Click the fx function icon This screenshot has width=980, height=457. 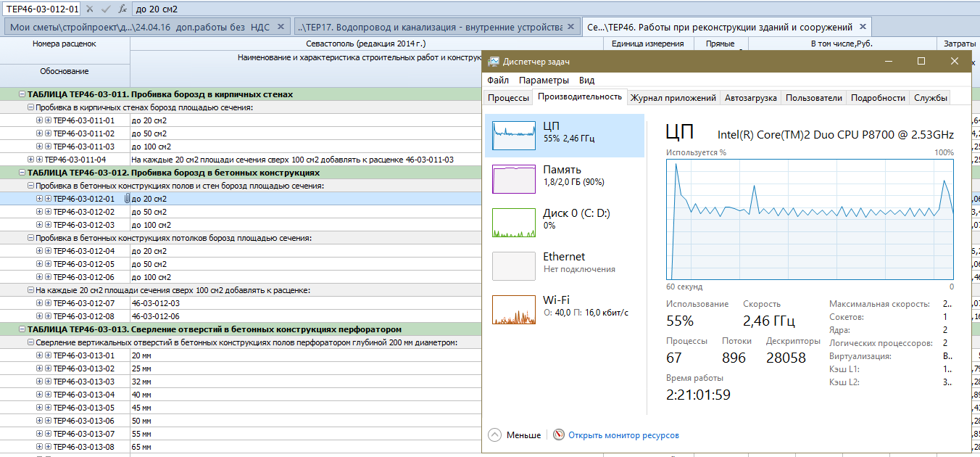pyautogui.click(x=122, y=9)
